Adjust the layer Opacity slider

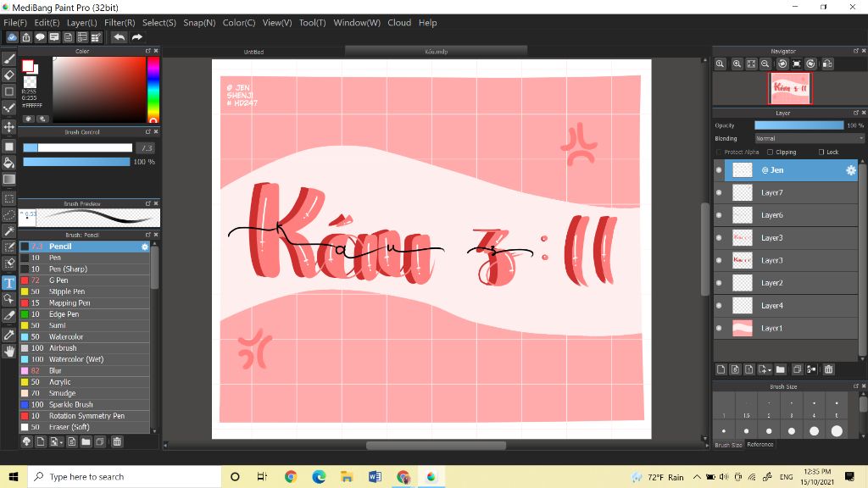[798, 125]
